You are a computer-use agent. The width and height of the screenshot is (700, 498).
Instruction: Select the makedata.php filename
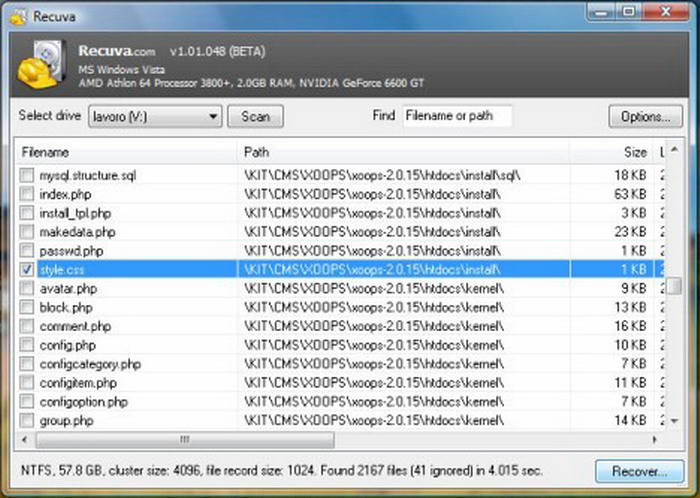point(77,232)
